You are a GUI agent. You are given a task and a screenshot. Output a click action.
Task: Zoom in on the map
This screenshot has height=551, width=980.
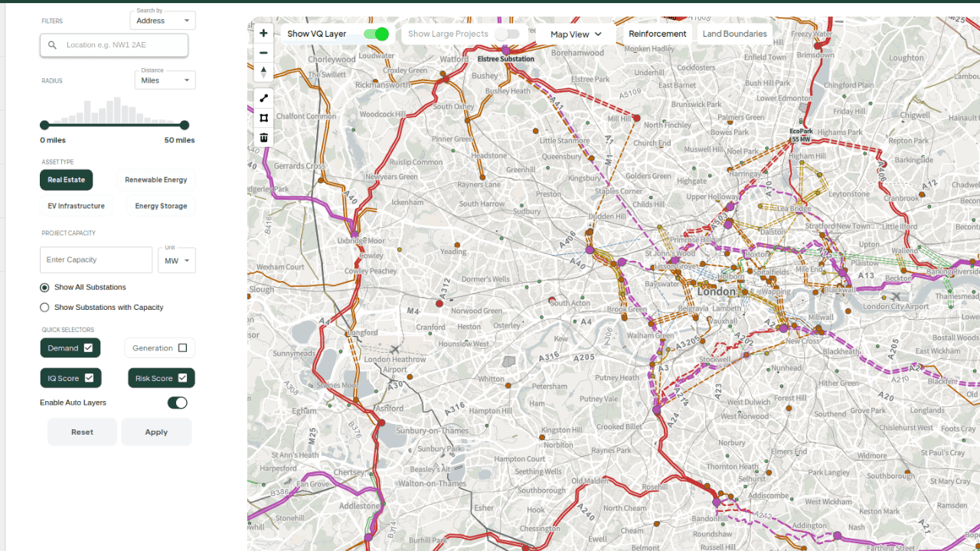tap(263, 33)
